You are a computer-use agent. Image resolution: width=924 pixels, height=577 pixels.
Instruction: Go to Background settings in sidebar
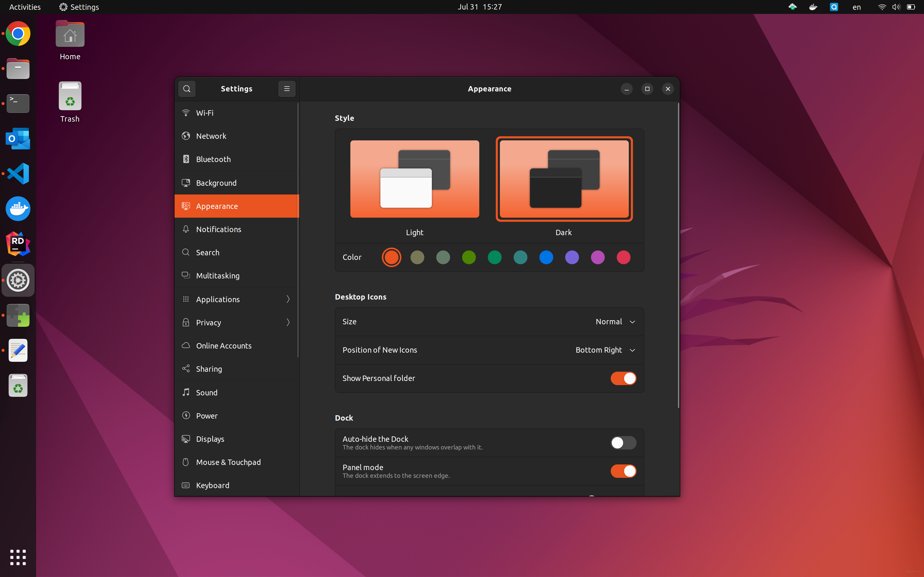(x=216, y=183)
